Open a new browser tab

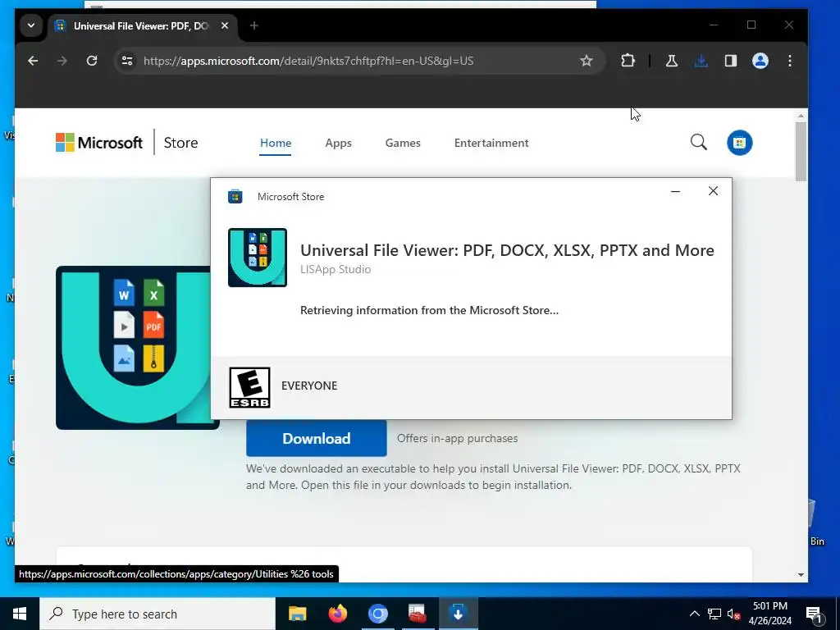(254, 25)
